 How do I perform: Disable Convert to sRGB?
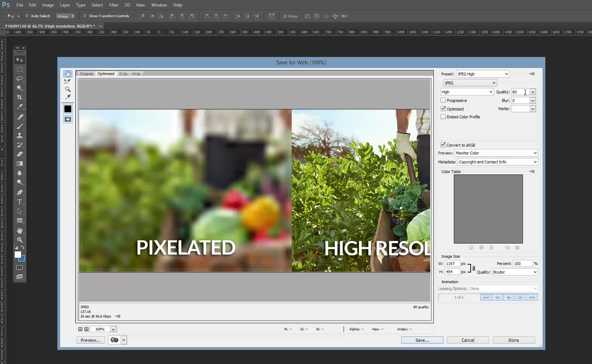click(443, 145)
